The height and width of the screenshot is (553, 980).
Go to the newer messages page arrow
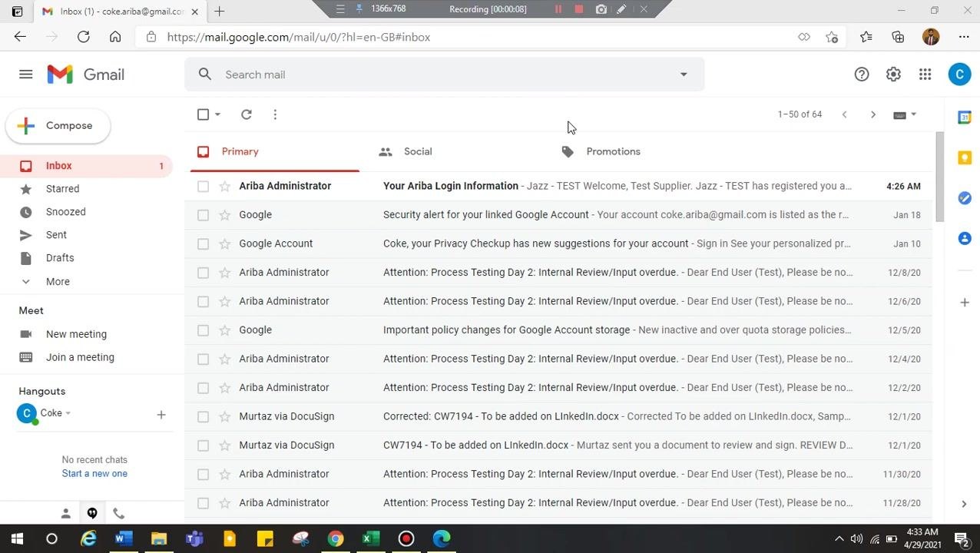[x=844, y=114]
